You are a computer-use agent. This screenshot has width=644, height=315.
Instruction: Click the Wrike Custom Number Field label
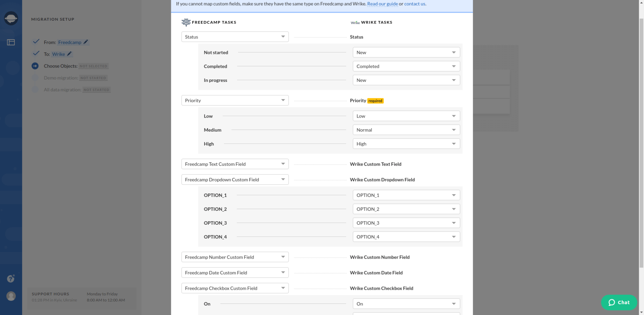click(380, 257)
